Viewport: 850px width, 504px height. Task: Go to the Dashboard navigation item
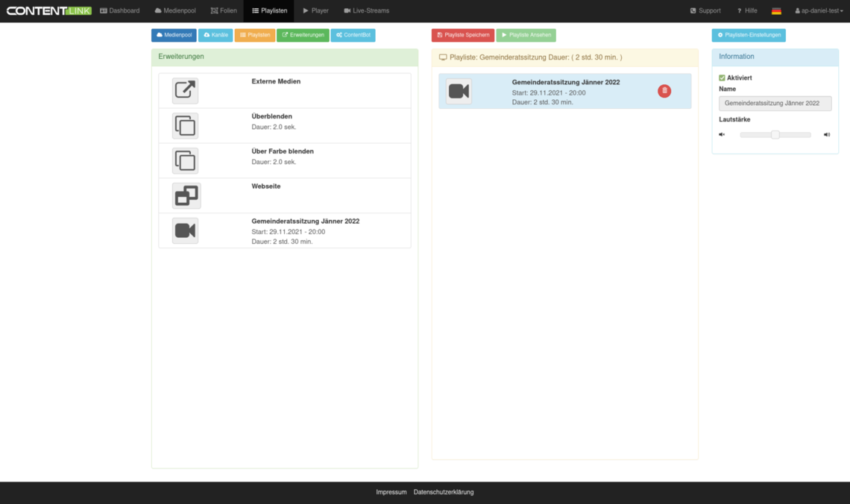[119, 11]
